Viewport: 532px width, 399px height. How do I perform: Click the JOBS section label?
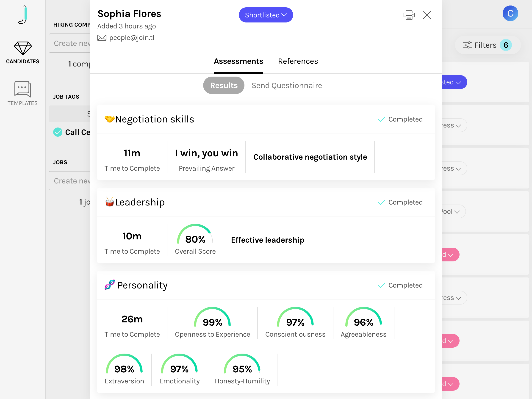(x=60, y=162)
